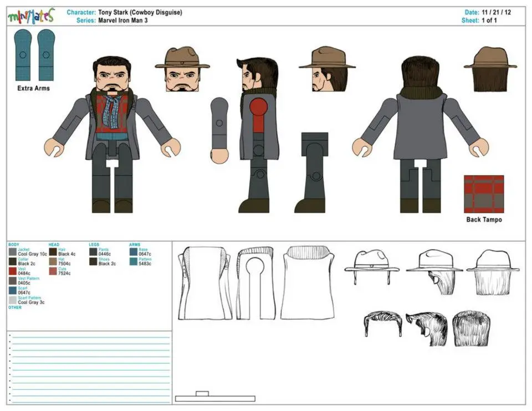This screenshot has width=532, height=411.
Task: Click the Minimates logo
Action: pyautogui.click(x=31, y=16)
